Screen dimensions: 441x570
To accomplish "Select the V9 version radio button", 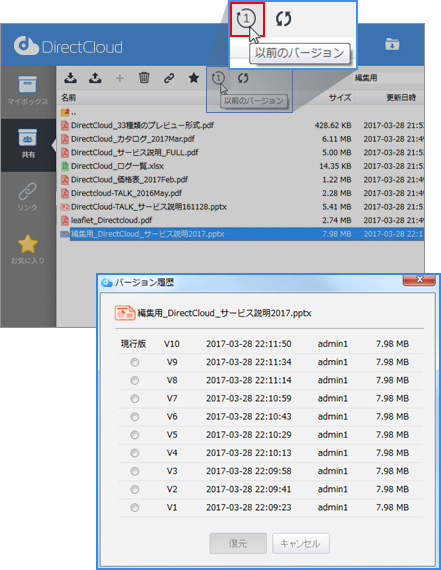I will pyautogui.click(x=135, y=362).
